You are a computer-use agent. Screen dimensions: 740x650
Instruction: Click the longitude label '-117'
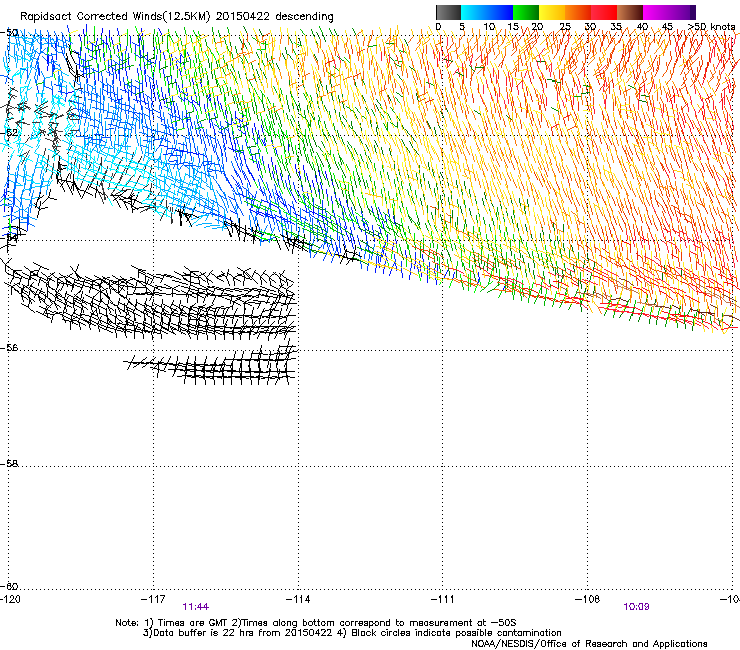click(153, 599)
